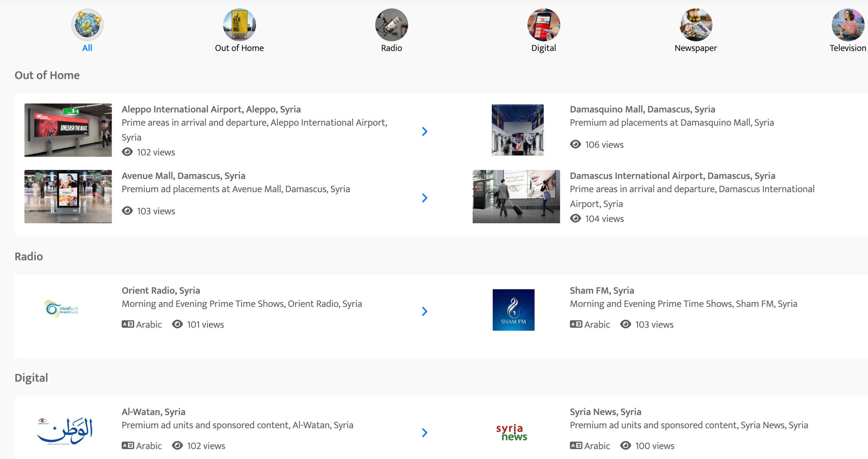Viewport: 868px width, 459px height.
Task: Click the Orient Radio prime time shows description
Action: coord(242,304)
